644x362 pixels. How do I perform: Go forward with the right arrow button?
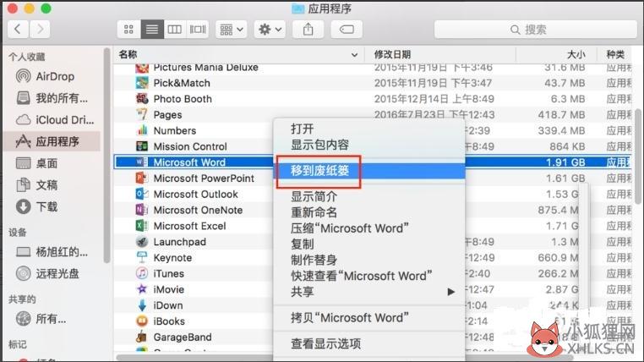40,29
